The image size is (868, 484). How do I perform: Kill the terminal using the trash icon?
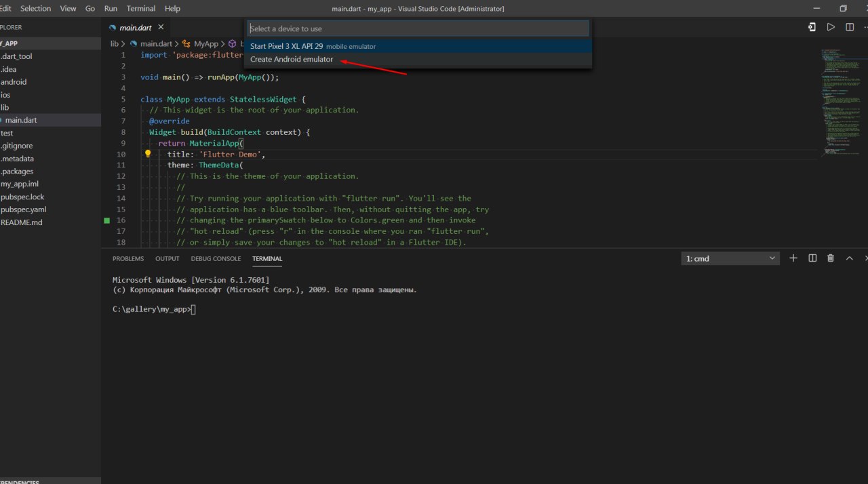pos(831,258)
